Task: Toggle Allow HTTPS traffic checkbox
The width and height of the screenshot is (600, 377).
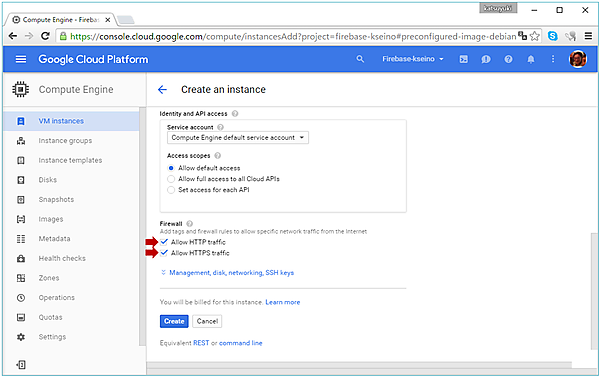Action: (x=164, y=253)
